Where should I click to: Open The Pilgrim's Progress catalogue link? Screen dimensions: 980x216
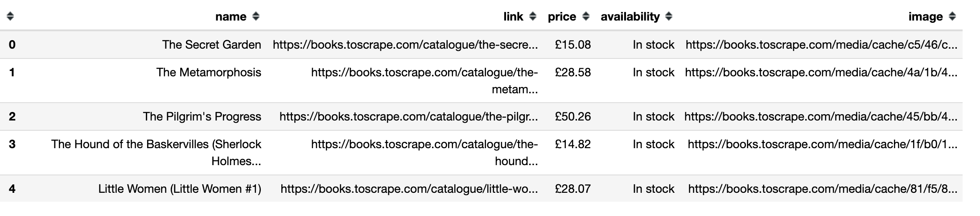click(408, 116)
